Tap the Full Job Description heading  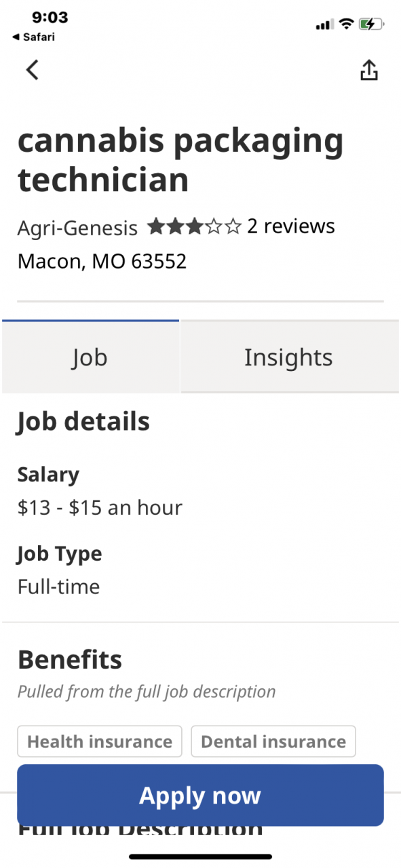pyautogui.click(x=140, y=830)
